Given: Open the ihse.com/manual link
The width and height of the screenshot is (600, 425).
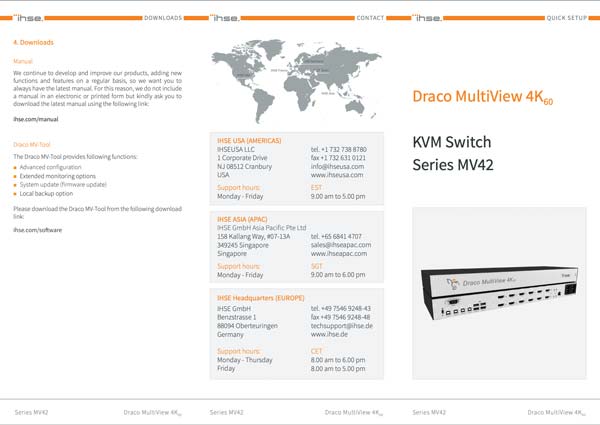Looking at the screenshot, I should (x=35, y=118).
